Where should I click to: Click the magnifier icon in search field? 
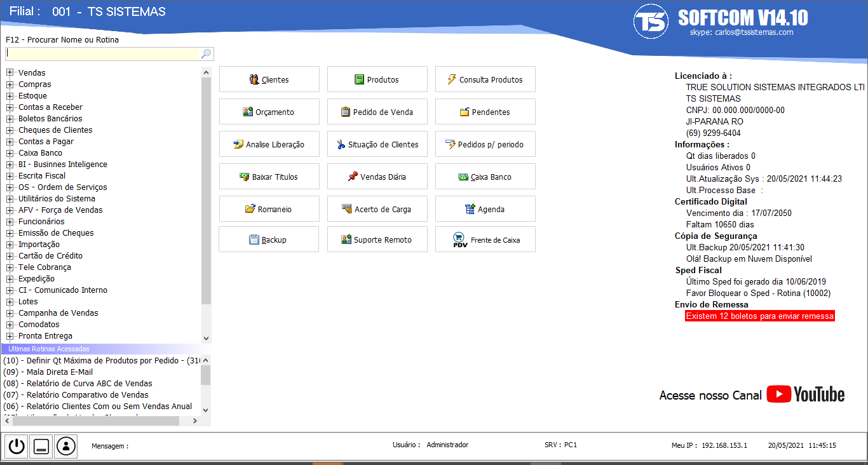[x=206, y=54]
